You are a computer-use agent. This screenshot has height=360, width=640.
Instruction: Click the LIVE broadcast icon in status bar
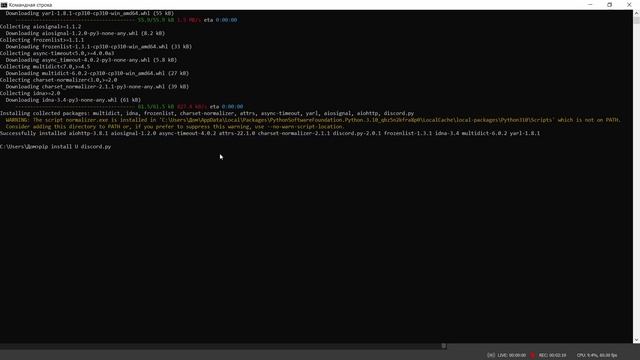(x=491, y=355)
